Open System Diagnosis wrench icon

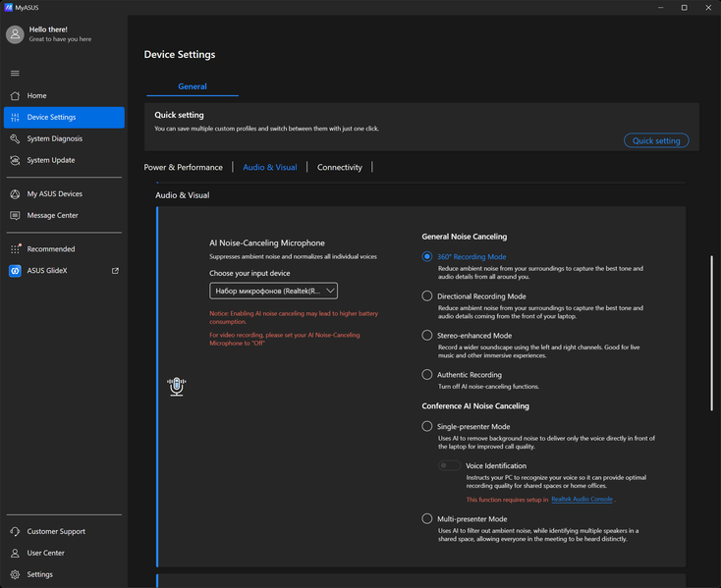tap(15, 138)
